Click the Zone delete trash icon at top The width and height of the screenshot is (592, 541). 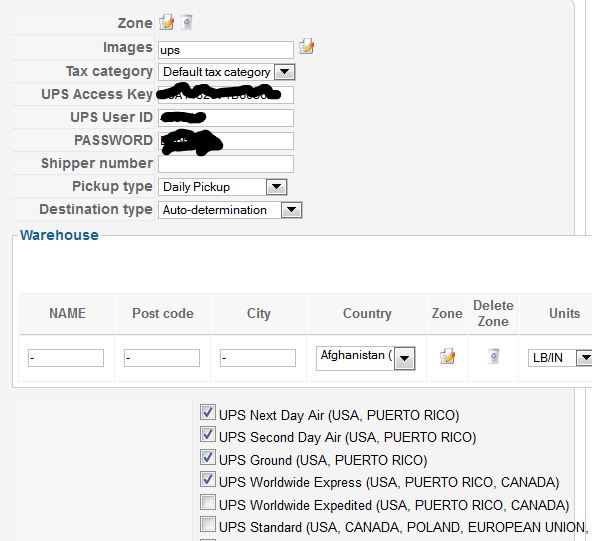[x=187, y=22]
